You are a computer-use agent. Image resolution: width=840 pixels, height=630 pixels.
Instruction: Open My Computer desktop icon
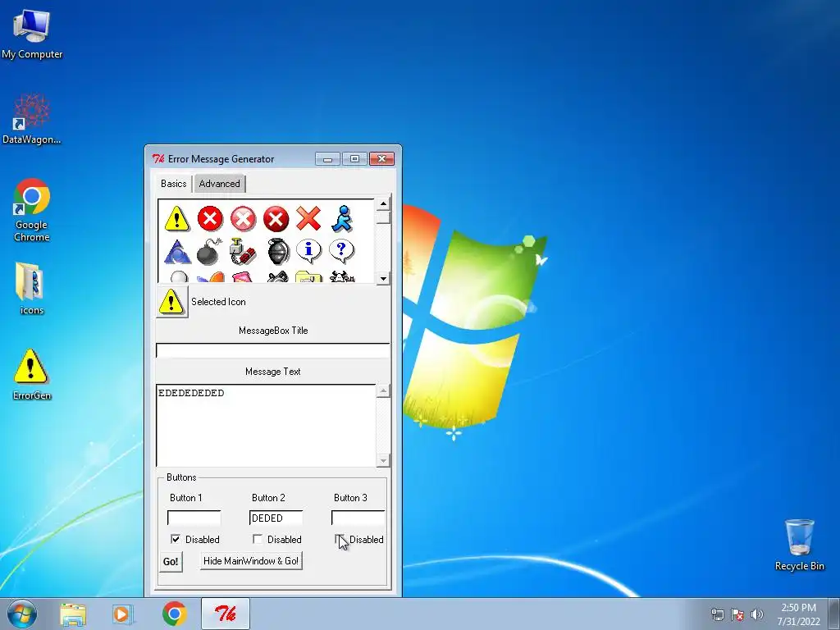pyautogui.click(x=32, y=34)
